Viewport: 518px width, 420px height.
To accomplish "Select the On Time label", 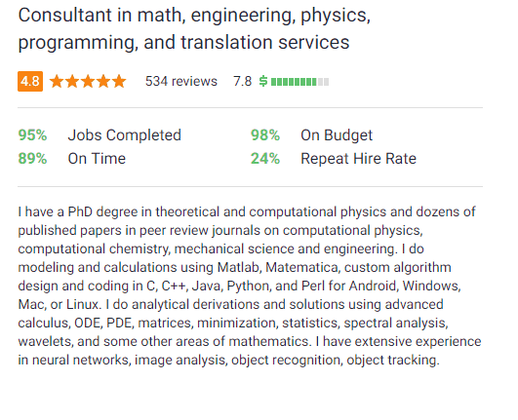I will [x=97, y=159].
